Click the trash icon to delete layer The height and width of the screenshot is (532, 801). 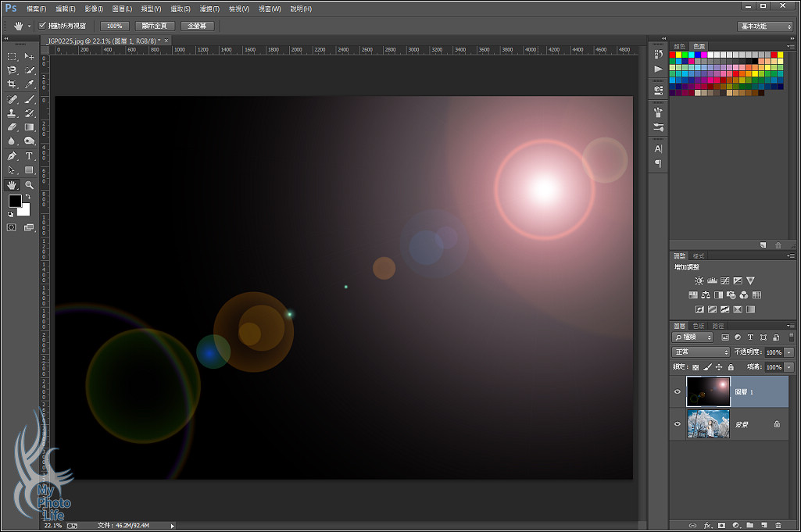[778, 525]
